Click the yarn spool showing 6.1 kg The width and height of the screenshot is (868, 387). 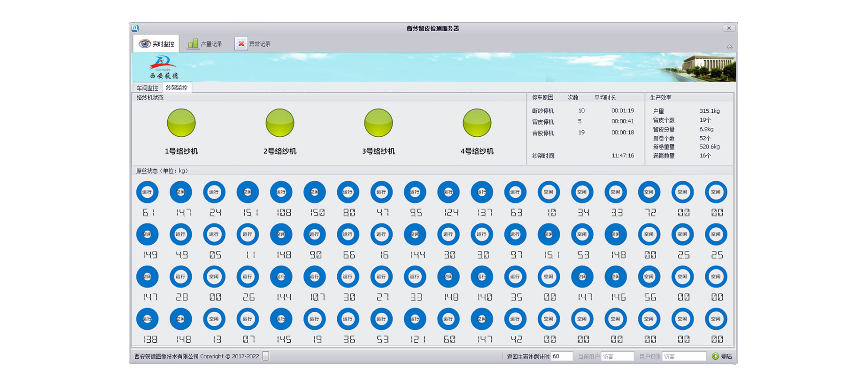point(147,192)
